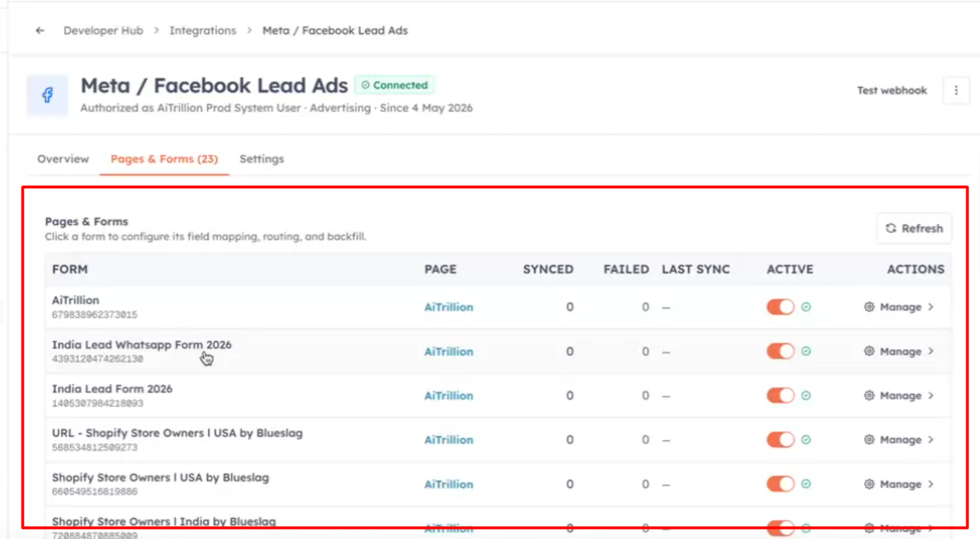Click Manage gear icon for AiTrillion form
This screenshot has width=980, height=539.
tap(869, 307)
